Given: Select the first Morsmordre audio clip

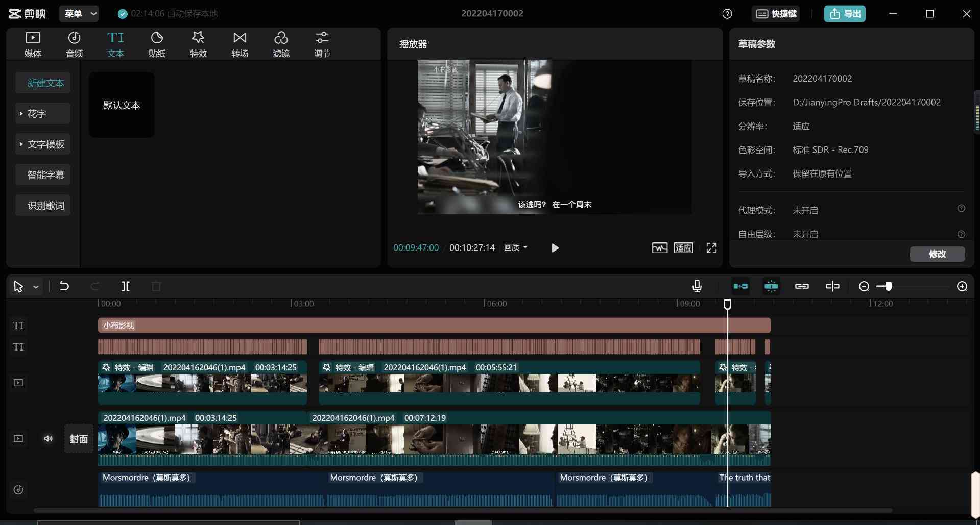Looking at the screenshot, I should coord(212,490).
